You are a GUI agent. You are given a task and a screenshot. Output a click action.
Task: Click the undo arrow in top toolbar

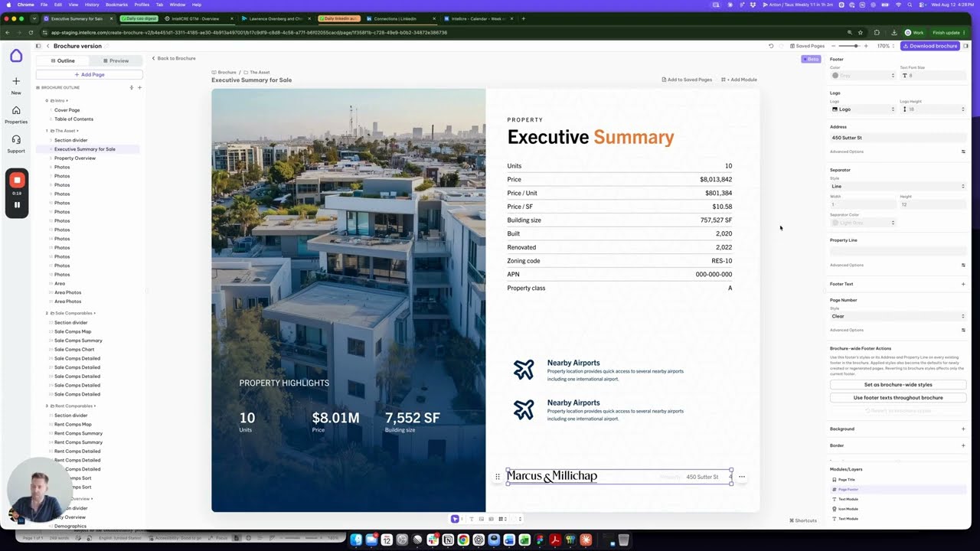[771, 46]
